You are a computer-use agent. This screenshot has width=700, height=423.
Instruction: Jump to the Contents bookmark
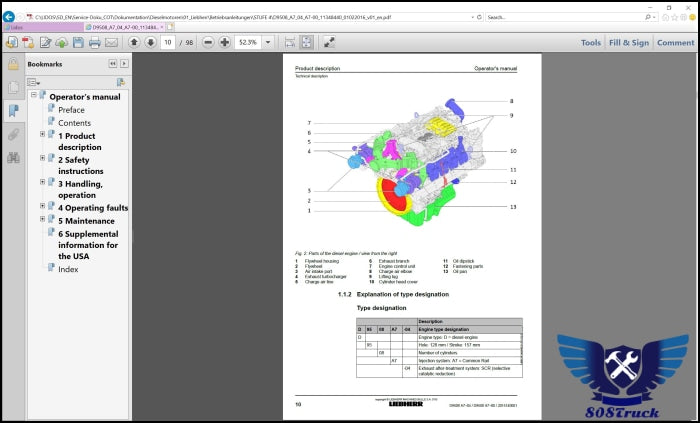pos(74,123)
